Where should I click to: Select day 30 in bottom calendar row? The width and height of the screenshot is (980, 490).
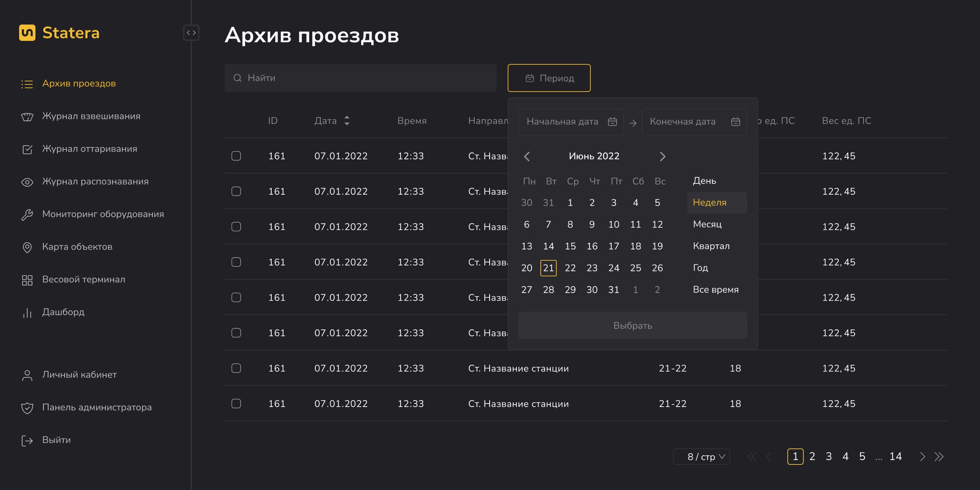coord(592,290)
